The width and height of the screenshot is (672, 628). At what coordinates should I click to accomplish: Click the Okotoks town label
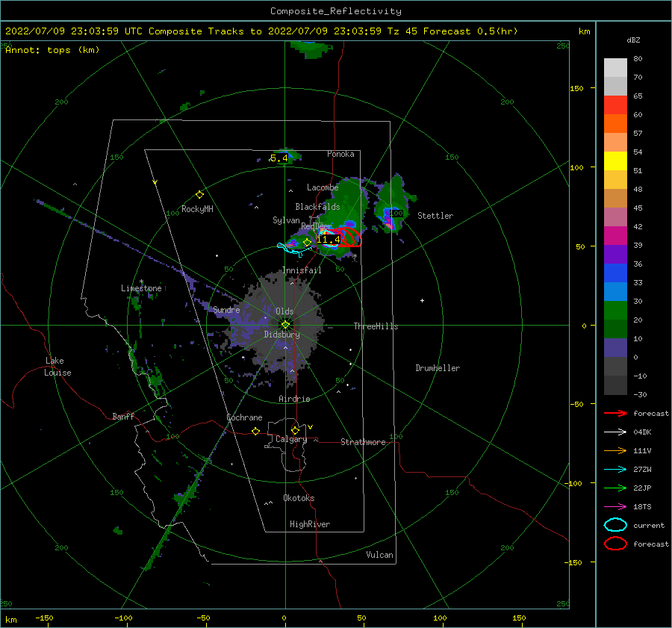[299, 498]
